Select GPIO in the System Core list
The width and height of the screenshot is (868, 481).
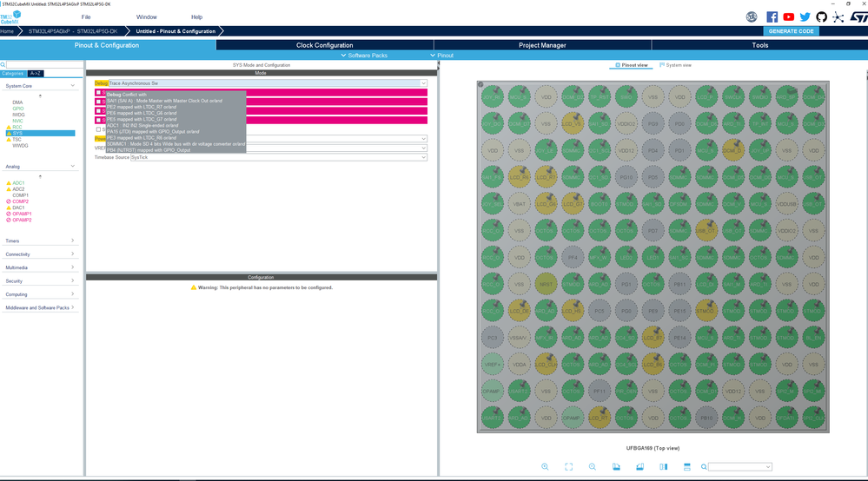click(18, 109)
